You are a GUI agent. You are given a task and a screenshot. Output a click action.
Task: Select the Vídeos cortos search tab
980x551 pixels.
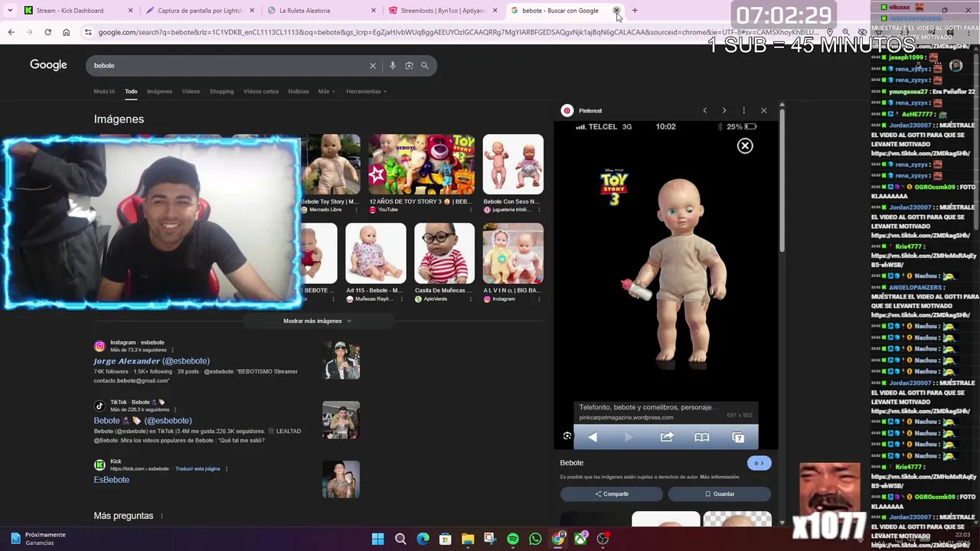tap(261, 91)
